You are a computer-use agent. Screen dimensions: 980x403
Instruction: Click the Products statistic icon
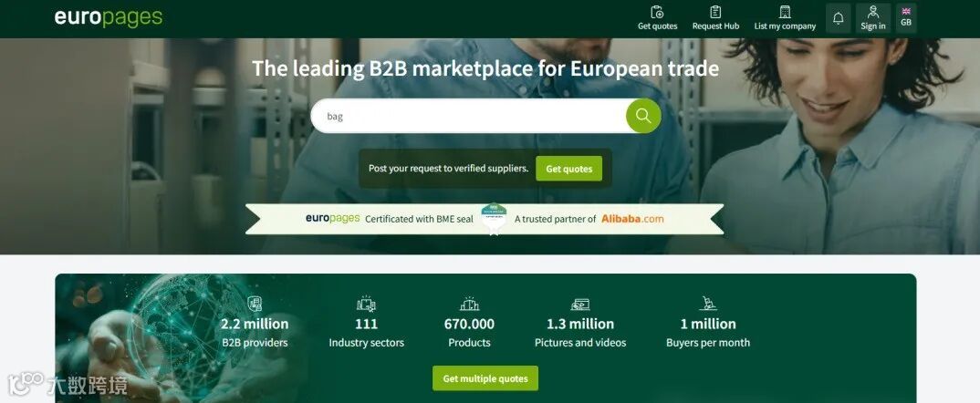click(x=469, y=304)
